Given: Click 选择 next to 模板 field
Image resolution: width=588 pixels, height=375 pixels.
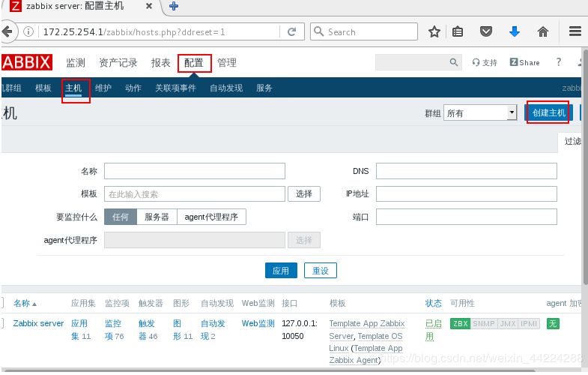Looking at the screenshot, I should pos(304,193).
